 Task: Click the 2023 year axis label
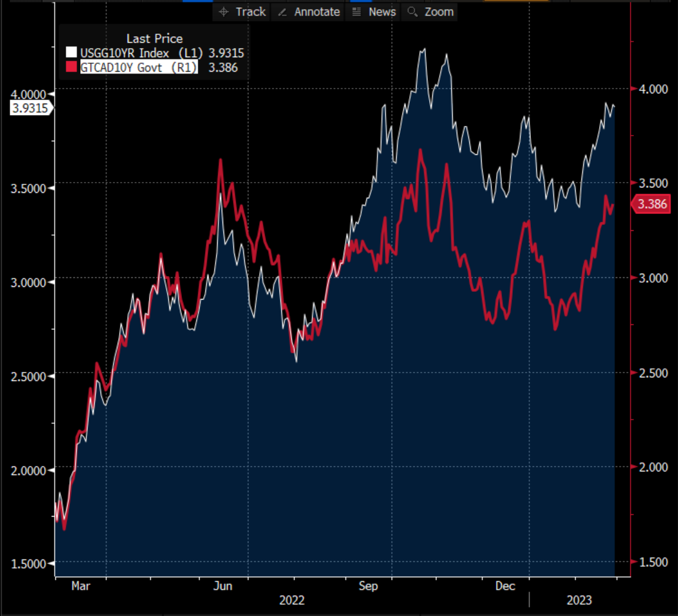coord(580,600)
